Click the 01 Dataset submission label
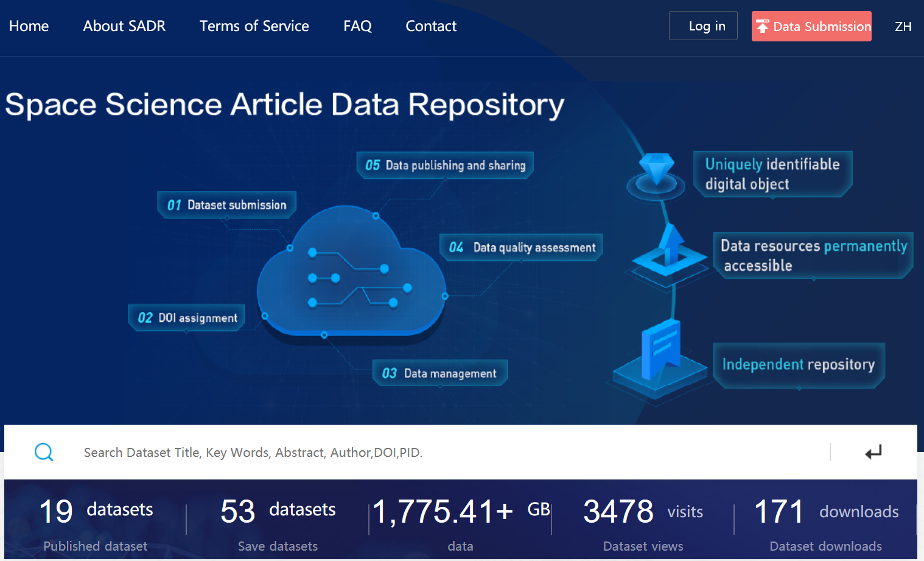Image resolution: width=924 pixels, height=561 pixels. coord(227,205)
